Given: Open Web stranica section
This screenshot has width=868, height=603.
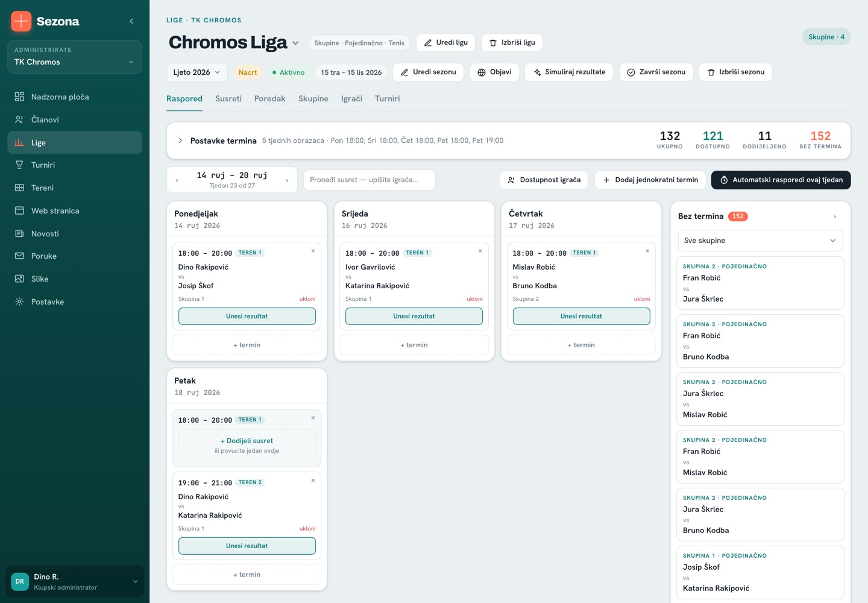Looking at the screenshot, I should (75, 211).
